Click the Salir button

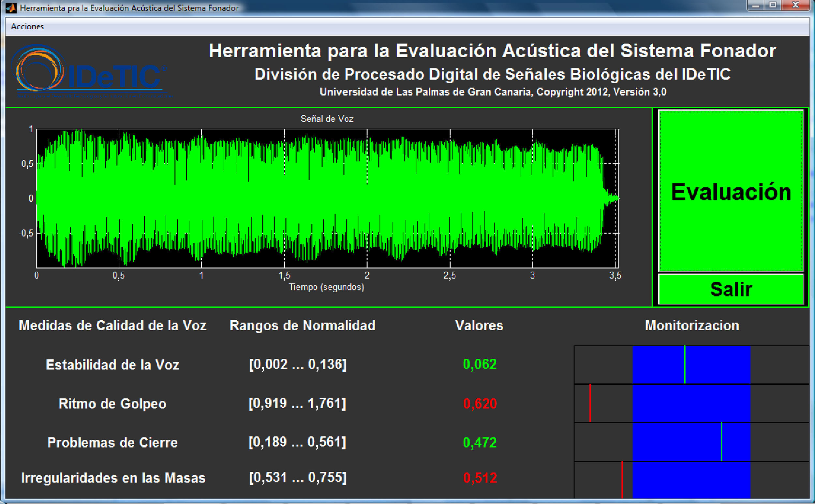click(x=731, y=289)
